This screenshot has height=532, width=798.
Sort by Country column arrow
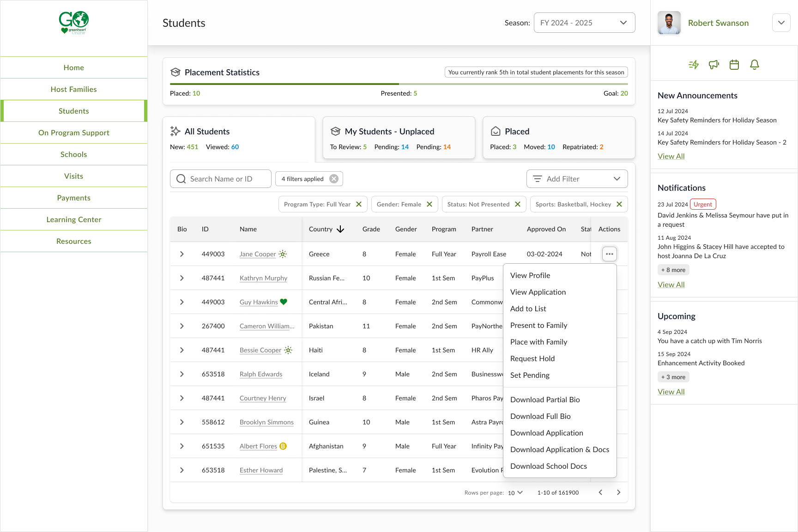(x=340, y=229)
